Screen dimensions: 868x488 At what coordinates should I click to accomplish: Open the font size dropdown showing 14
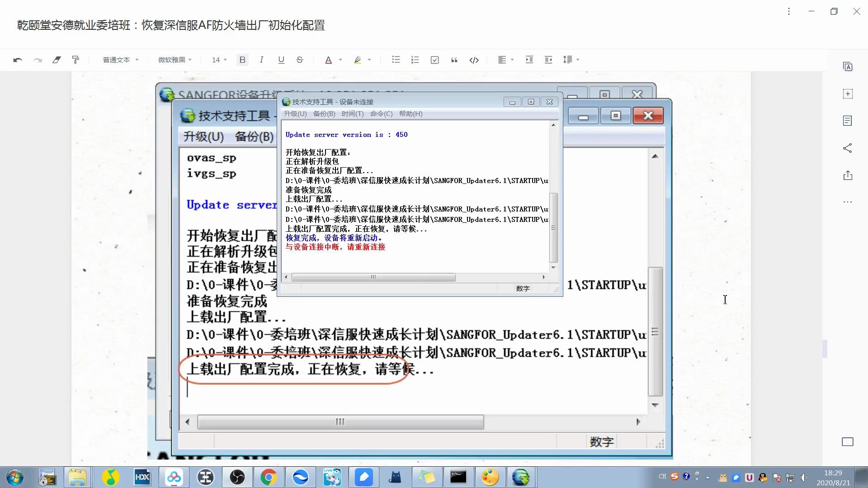click(x=219, y=60)
